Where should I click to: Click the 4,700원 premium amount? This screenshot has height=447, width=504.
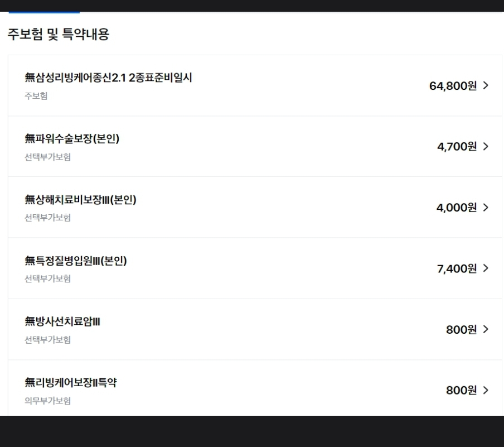457,147
